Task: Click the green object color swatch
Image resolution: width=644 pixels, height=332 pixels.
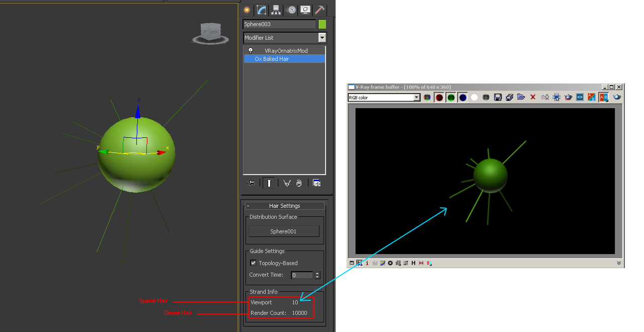Action: pyautogui.click(x=322, y=24)
